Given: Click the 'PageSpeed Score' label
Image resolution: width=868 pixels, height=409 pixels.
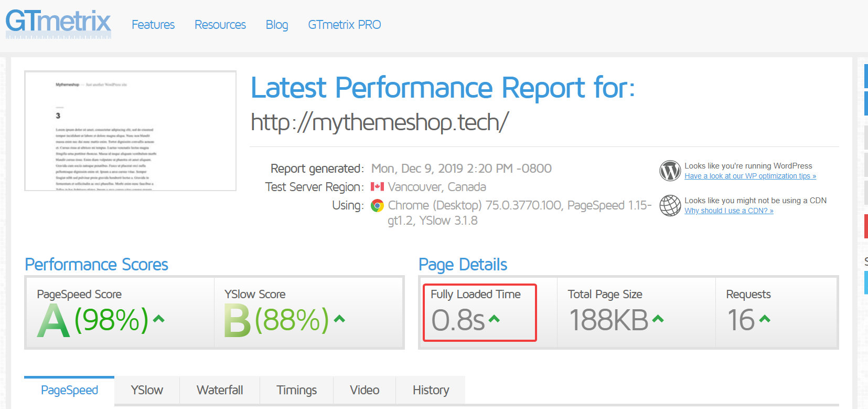Looking at the screenshot, I should point(79,294).
